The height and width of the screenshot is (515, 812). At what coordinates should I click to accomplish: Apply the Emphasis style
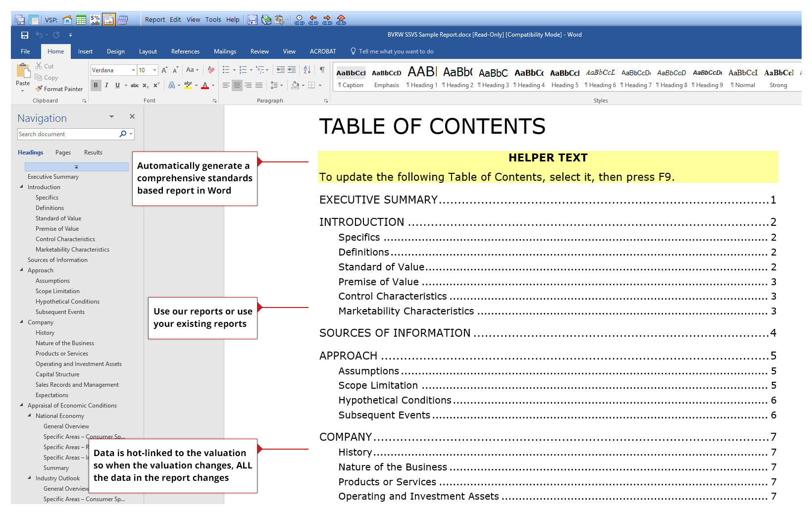pyautogui.click(x=386, y=77)
